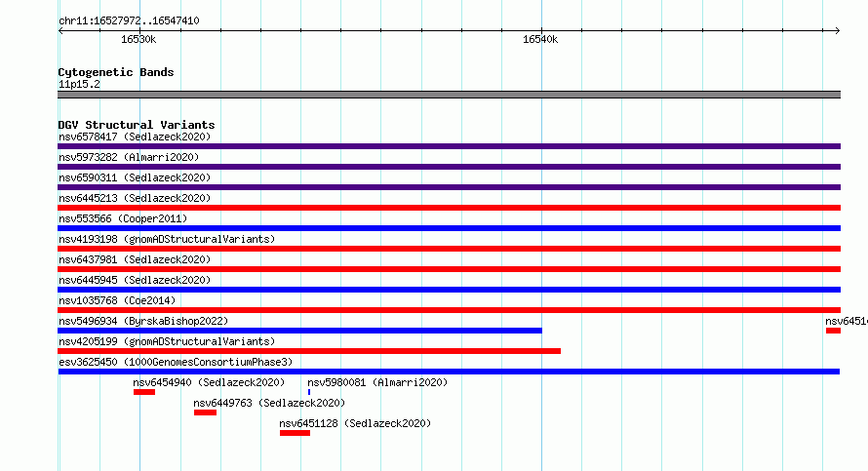Select the short red bar under nsv6449763
Image resolution: width=868 pixels, height=471 pixels.
point(205,412)
